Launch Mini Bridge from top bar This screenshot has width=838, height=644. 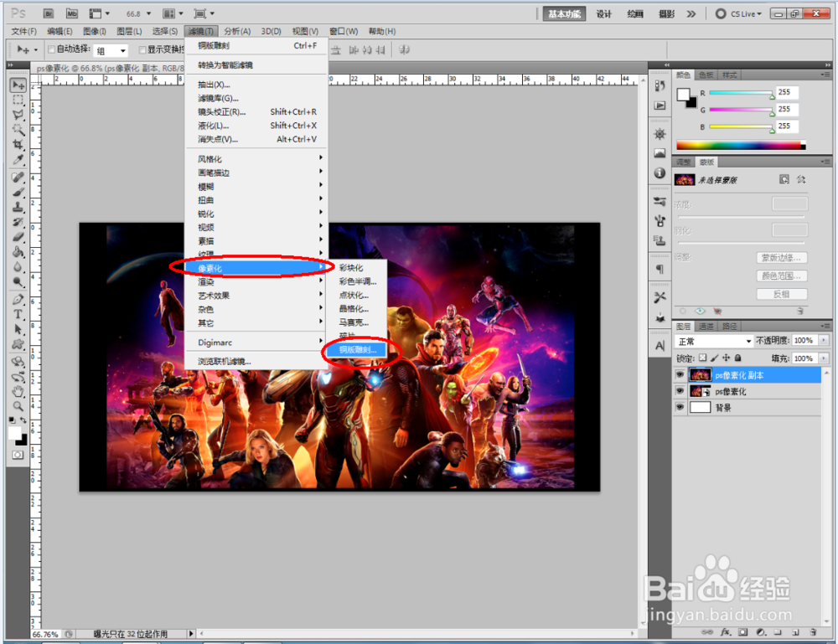[x=72, y=14]
